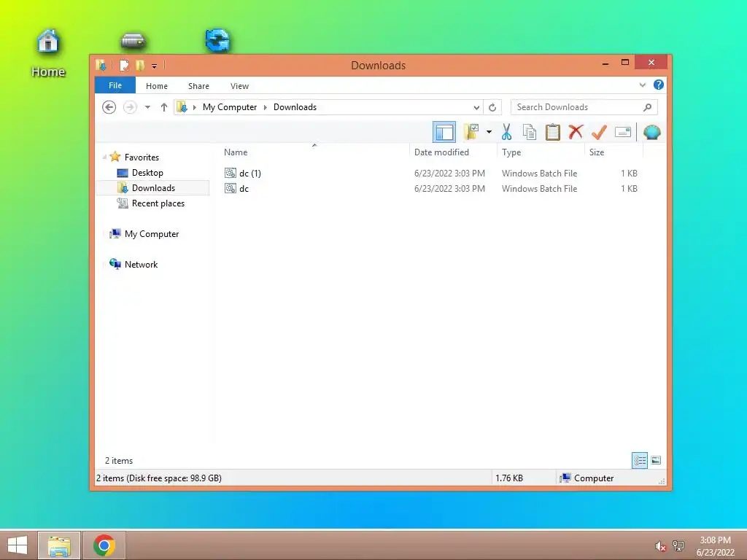Click the magnifier search icon

(647, 107)
